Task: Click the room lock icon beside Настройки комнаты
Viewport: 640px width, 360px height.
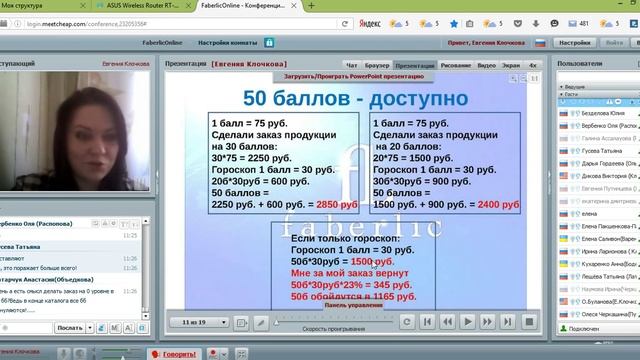Action: click(269, 42)
